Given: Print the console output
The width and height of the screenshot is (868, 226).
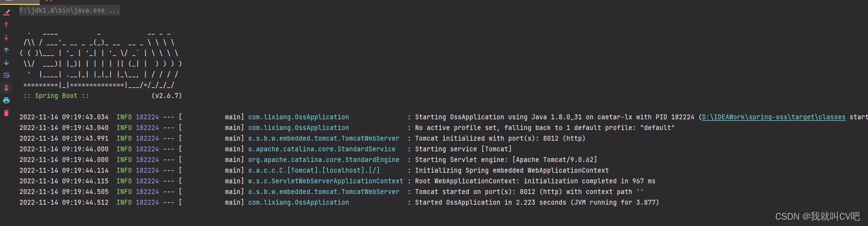Looking at the screenshot, I should pos(6,100).
